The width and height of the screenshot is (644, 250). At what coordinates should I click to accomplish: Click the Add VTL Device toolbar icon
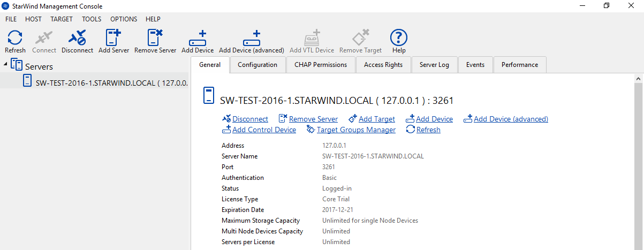(x=312, y=37)
